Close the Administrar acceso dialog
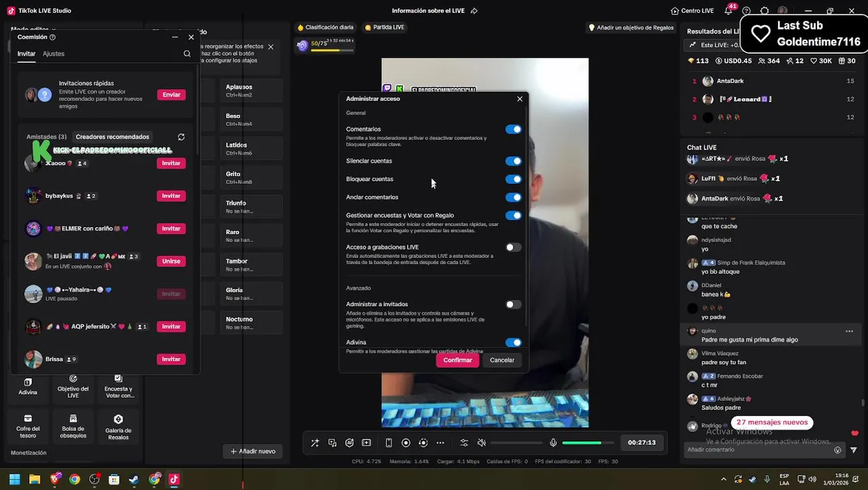Screen dimensions: 868x490 [519, 99]
